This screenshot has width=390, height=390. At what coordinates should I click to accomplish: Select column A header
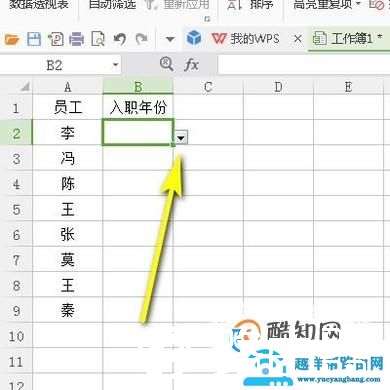(x=68, y=87)
